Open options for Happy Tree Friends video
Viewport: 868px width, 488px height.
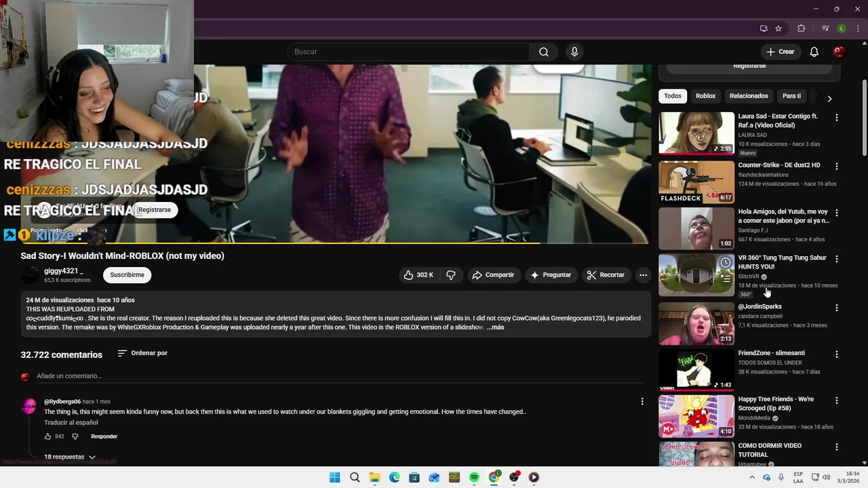pyautogui.click(x=836, y=401)
